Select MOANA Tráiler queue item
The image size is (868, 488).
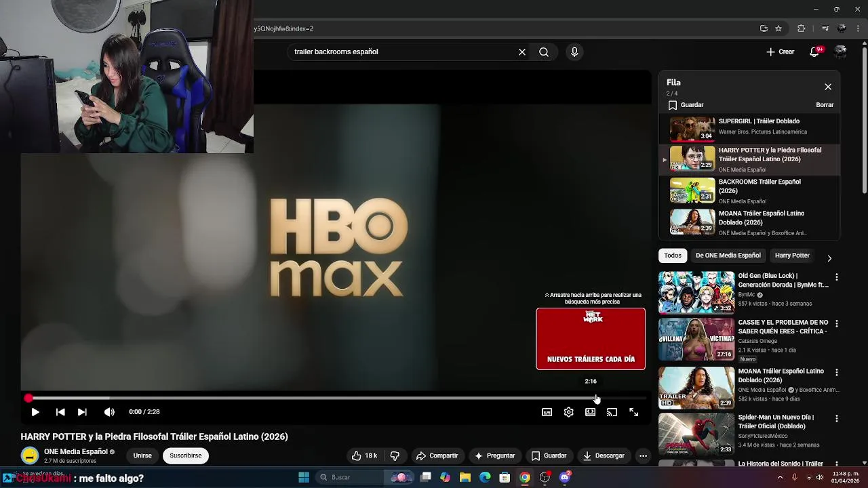tap(749, 222)
